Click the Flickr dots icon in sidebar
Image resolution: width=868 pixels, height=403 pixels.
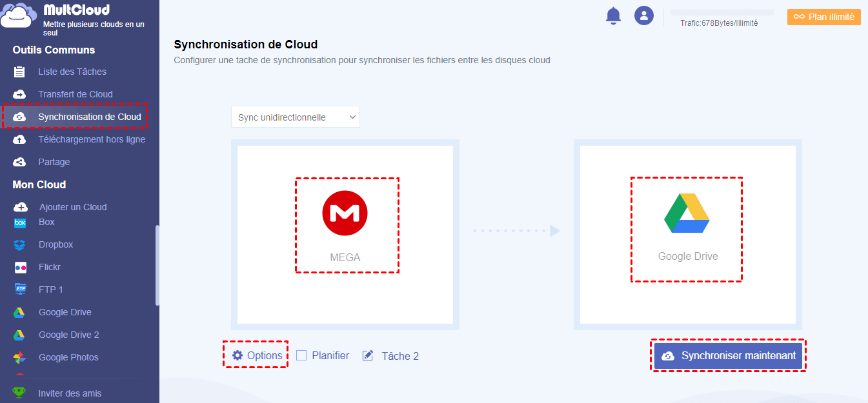point(20,267)
